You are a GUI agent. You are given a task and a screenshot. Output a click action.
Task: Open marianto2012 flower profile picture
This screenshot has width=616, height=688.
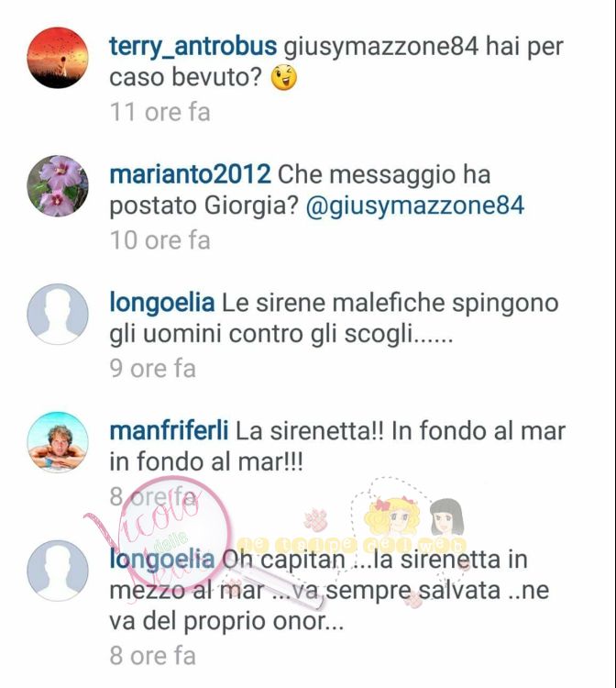tap(58, 185)
